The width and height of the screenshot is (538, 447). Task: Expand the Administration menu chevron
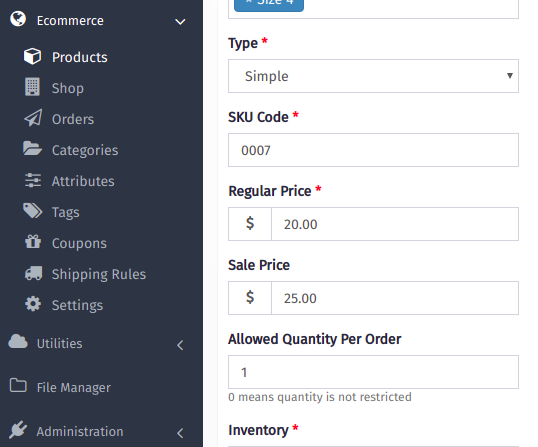[180, 433]
